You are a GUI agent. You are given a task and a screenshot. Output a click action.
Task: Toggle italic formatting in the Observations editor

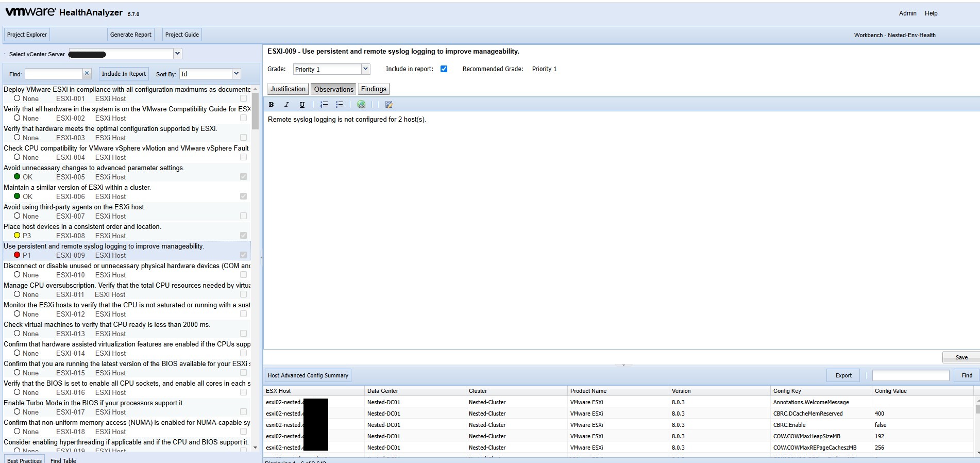tap(287, 105)
